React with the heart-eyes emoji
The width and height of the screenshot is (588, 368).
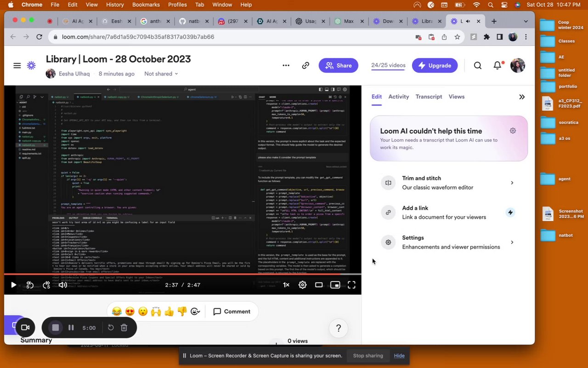pos(130,311)
